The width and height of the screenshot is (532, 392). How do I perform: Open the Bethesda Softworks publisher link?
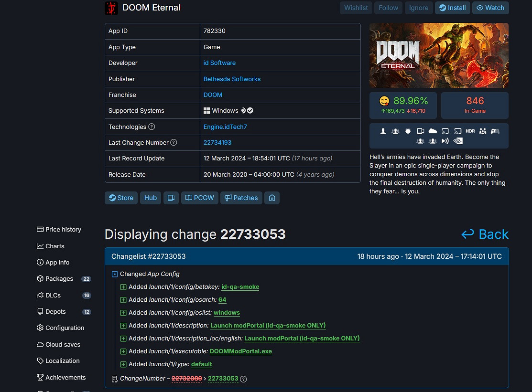click(x=232, y=79)
